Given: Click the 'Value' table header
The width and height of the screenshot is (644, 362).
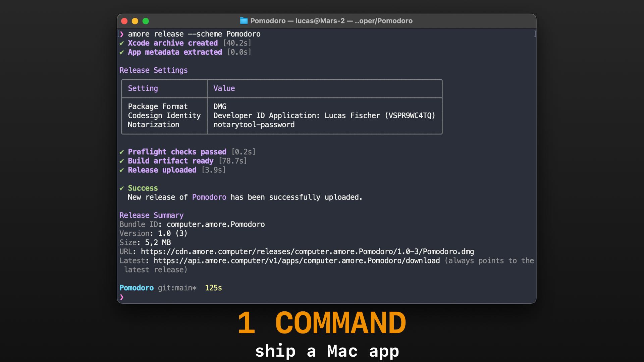Looking at the screenshot, I should (224, 88).
